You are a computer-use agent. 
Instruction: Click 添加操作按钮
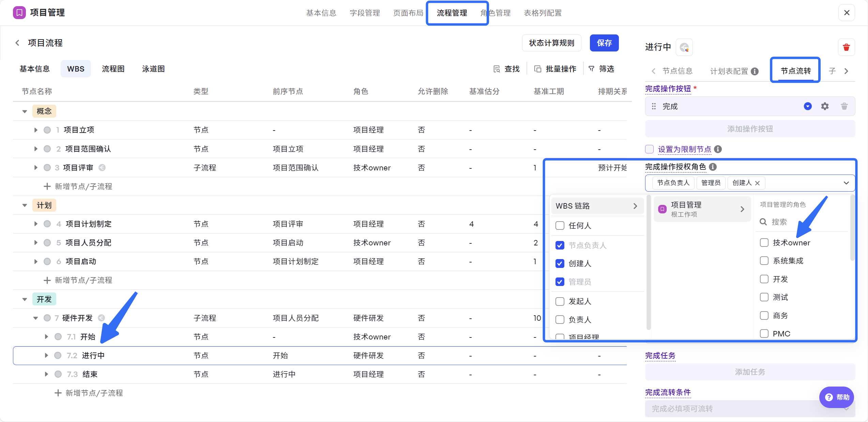click(750, 129)
